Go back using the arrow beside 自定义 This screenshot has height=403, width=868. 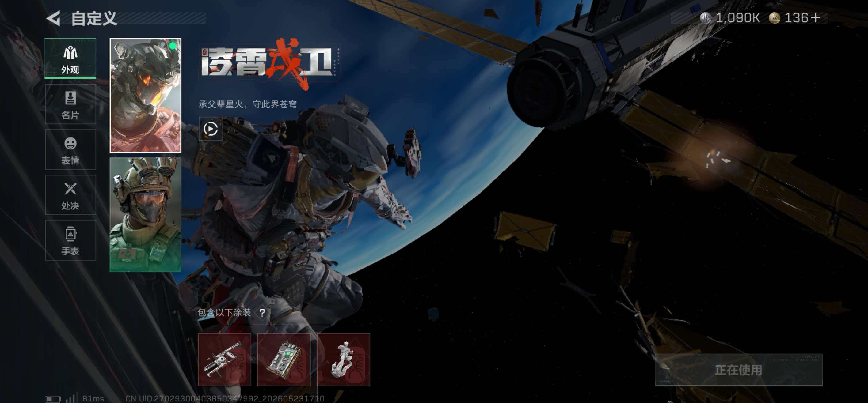tap(53, 18)
